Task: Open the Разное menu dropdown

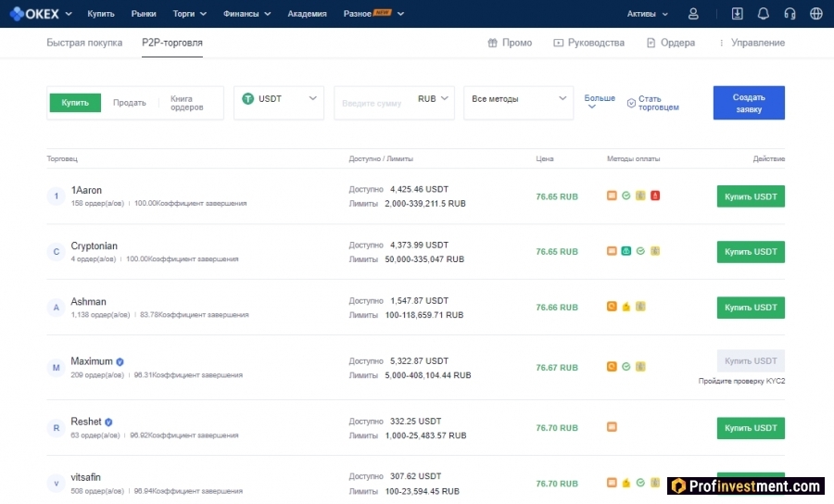Action: tap(373, 14)
